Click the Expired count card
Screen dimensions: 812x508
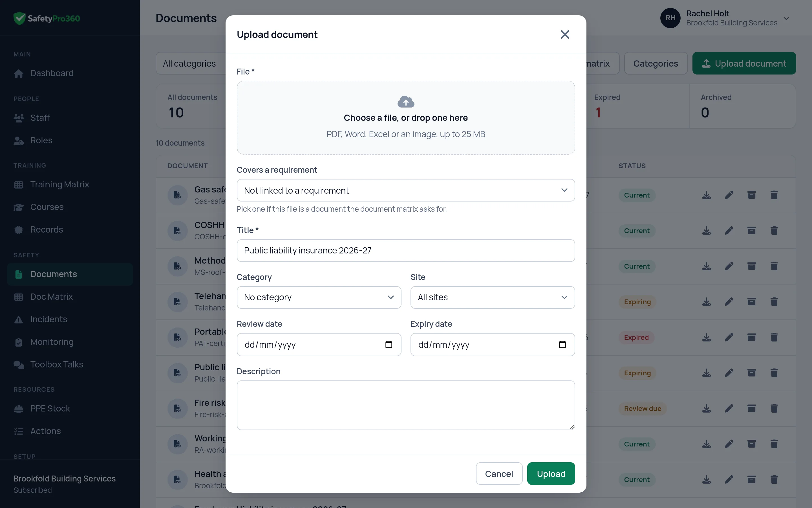637,106
